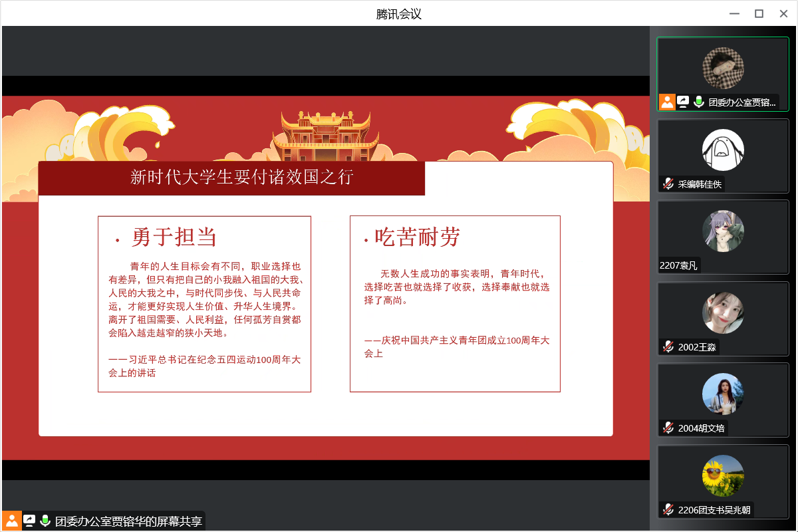
Task: Click the 2002王淼 name label
Action: coord(697,347)
